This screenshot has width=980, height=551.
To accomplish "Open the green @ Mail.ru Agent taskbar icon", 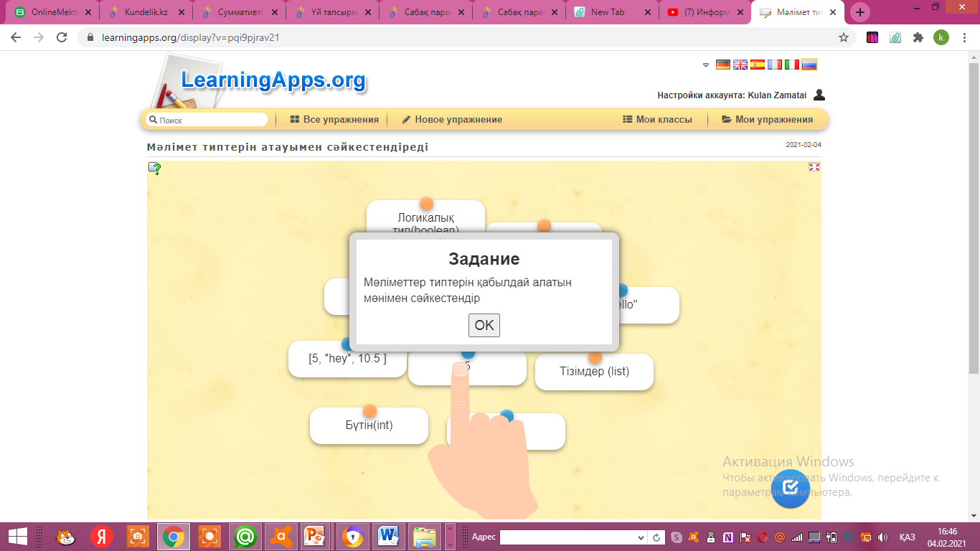I will point(245,537).
